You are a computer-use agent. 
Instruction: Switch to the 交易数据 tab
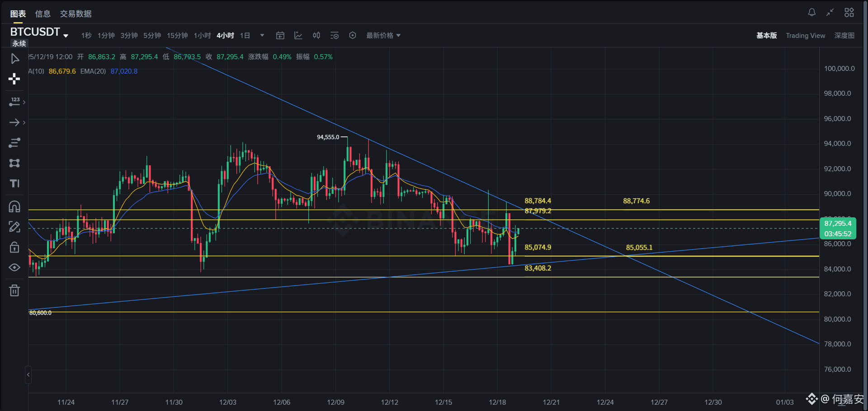point(75,14)
